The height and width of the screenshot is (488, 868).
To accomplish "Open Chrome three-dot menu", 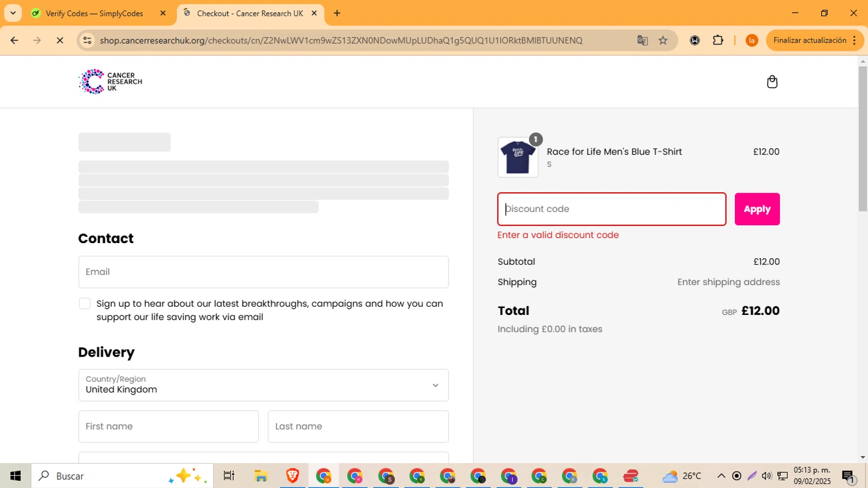I will [x=854, y=41].
